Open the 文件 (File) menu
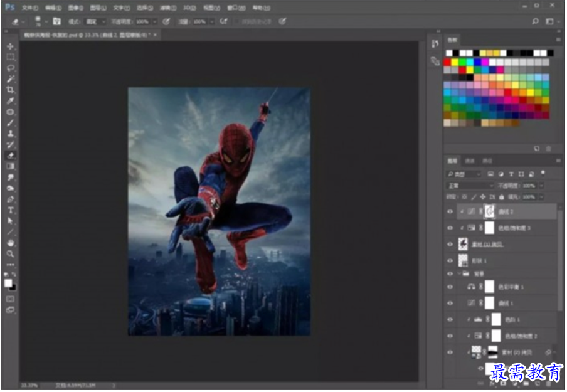Image resolution: width=567 pixels, height=392 pixels. [29, 8]
